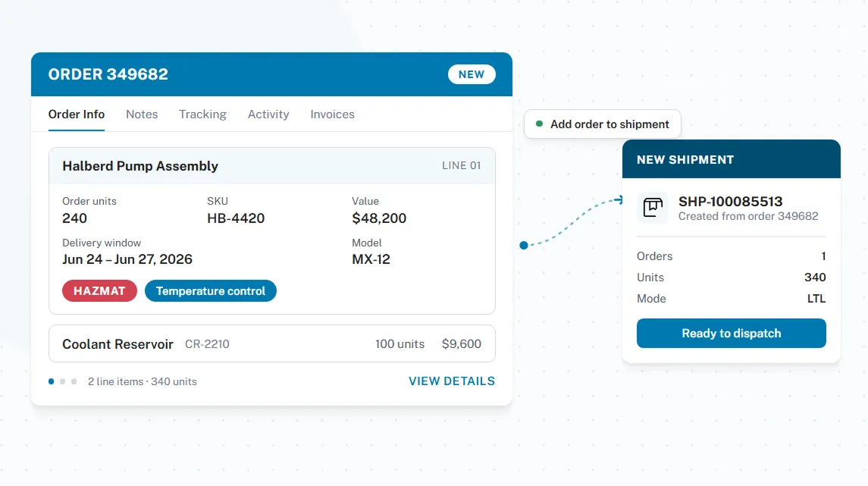Select the second carousel pagination dot
The height and width of the screenshot is (486, 868).
63,381
